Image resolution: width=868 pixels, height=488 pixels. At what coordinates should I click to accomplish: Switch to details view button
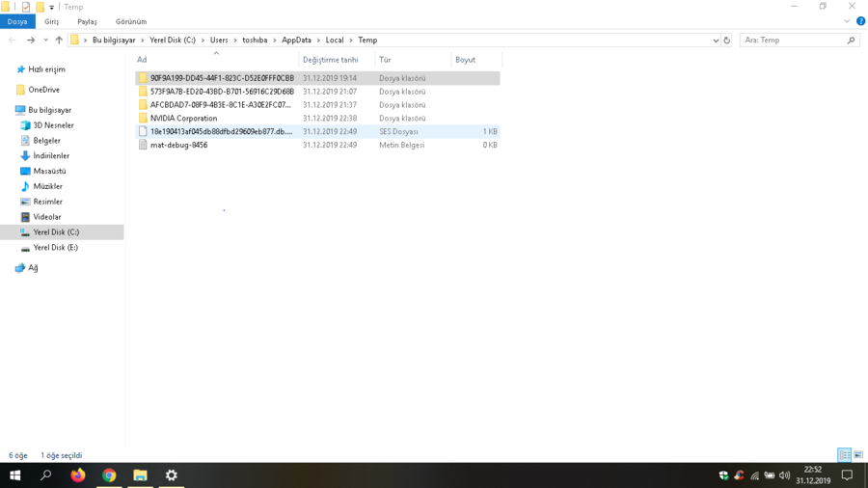click(x=844, y=455)
